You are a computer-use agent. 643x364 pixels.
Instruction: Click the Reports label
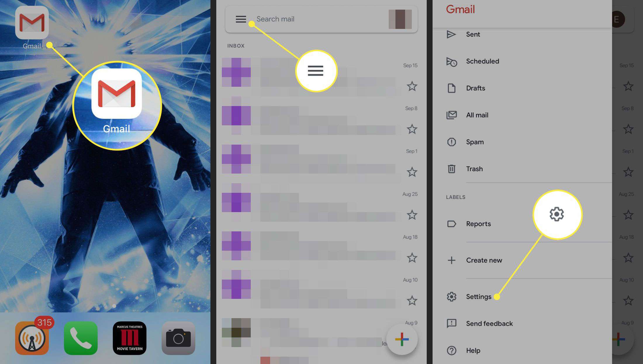(x=478, y=223)
